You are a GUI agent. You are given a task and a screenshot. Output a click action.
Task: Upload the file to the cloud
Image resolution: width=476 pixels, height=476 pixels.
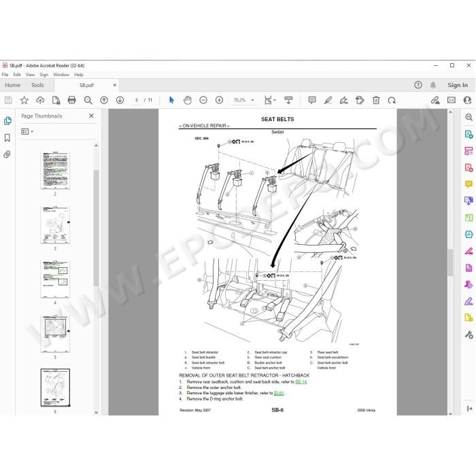coord(40,100)
